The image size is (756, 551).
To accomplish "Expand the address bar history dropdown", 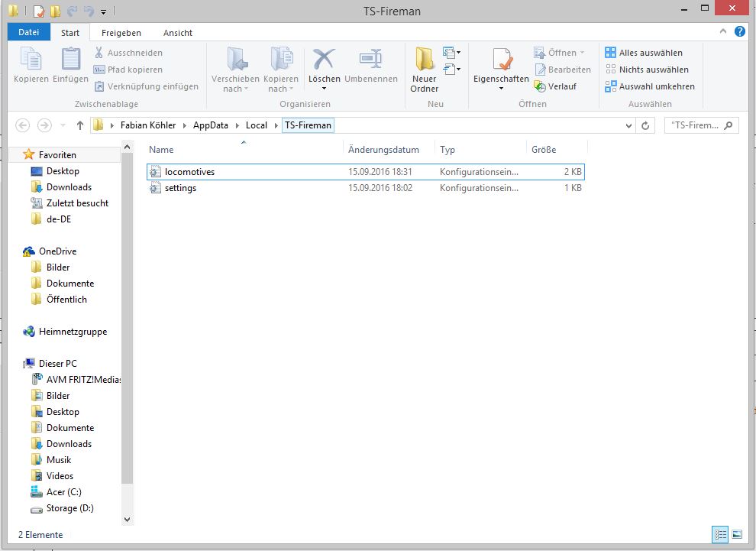I will coord(628,125).
